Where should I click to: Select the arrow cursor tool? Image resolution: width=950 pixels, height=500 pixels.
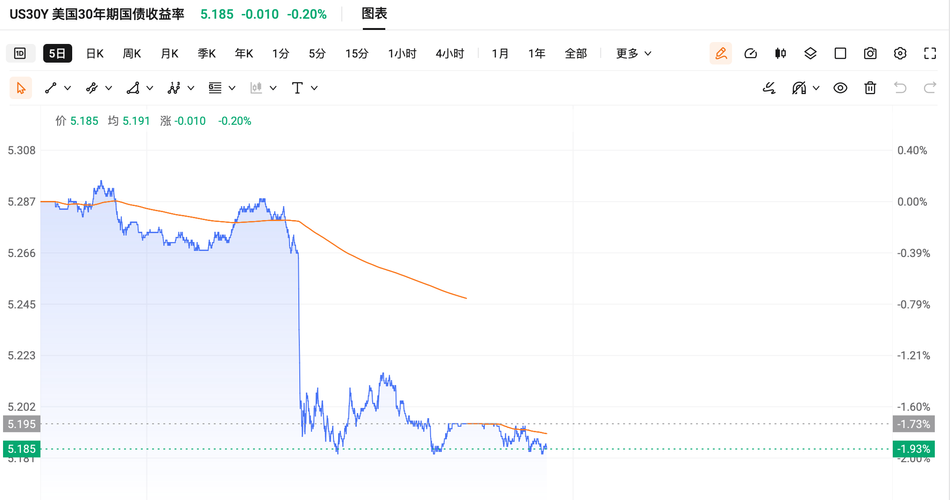tap(21, 88)
